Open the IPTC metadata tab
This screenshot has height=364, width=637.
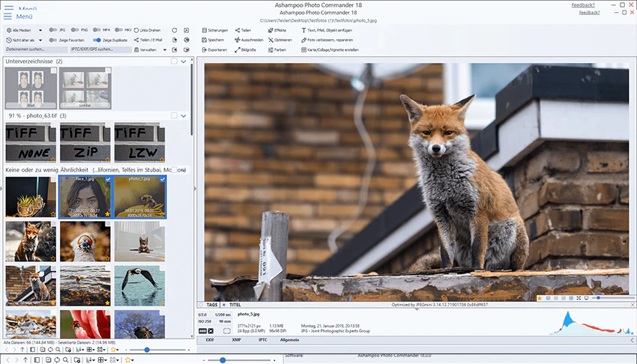pos(263,340)
